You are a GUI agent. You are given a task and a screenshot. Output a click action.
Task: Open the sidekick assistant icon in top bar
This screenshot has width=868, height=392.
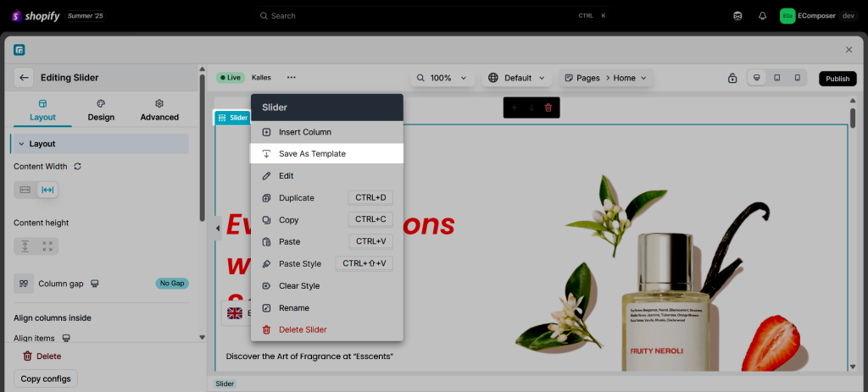[x=737, y=16]
